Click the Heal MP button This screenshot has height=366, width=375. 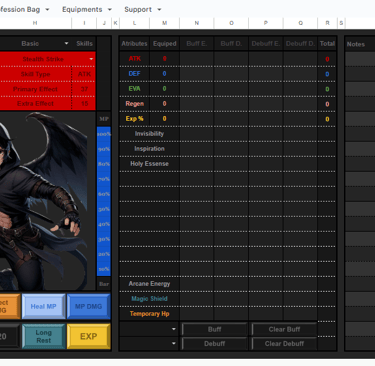[43, 306]
